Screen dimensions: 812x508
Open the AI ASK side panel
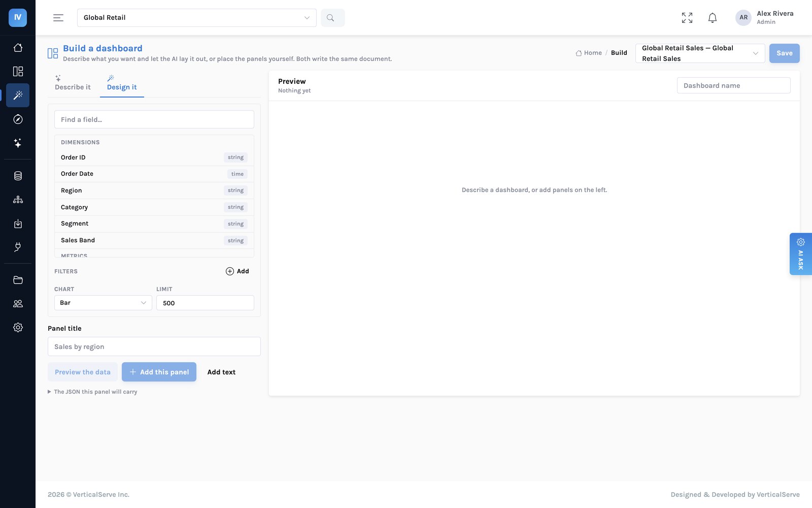coord(801,254)
